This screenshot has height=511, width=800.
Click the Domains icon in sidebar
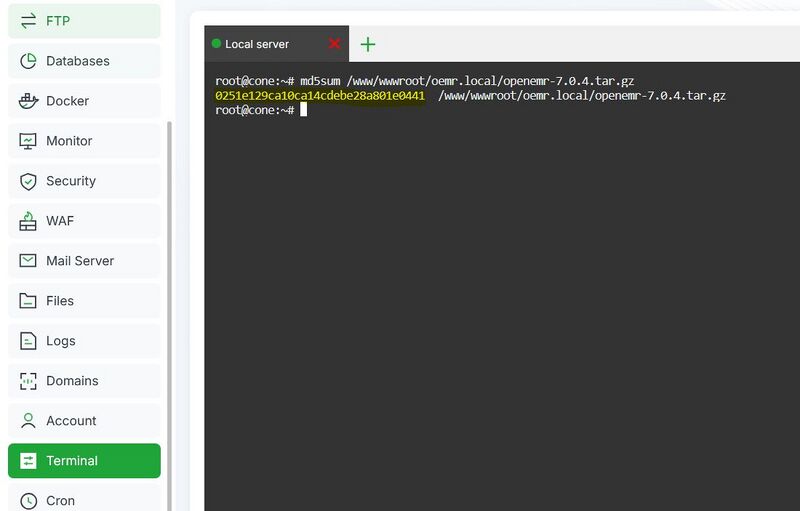[x=28, y=381]
